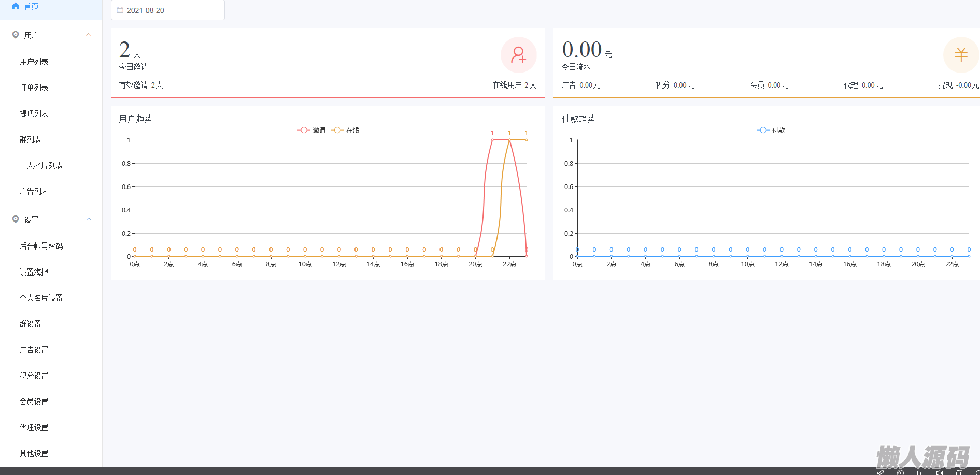Click the trash icon in bottom bar

point(919,472)
